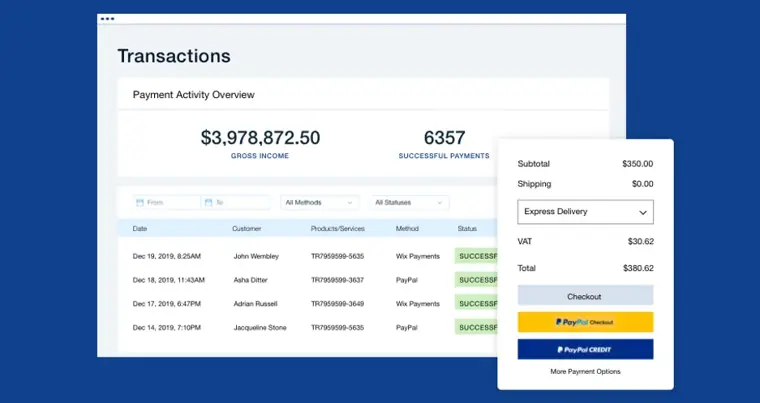
Task: Select customer Jacqueline Stone
Action: click(260, 327)
